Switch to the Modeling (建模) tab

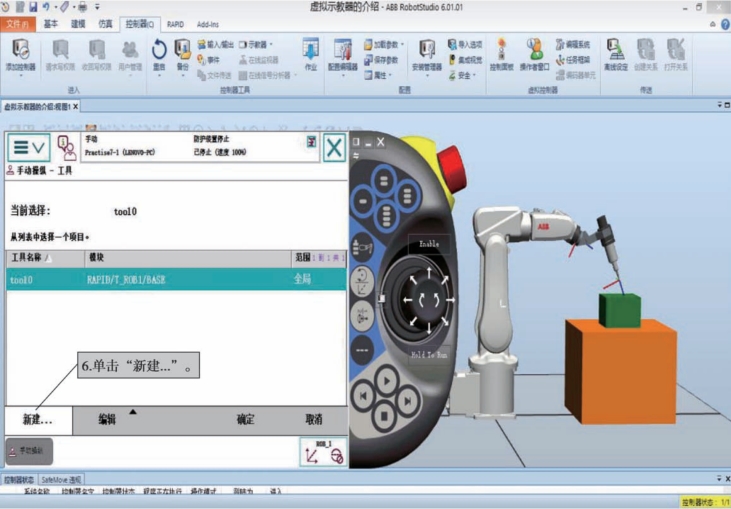pyautogui.click(x=78, y=24)
